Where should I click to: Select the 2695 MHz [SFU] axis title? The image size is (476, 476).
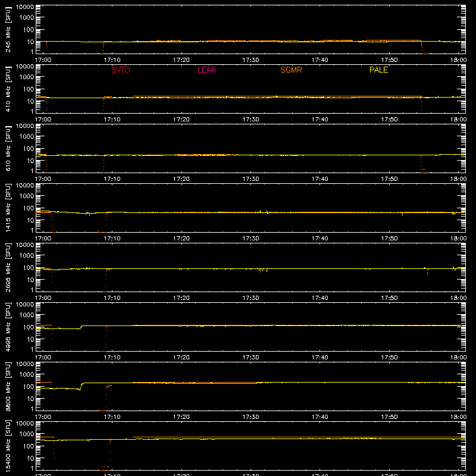8,268
